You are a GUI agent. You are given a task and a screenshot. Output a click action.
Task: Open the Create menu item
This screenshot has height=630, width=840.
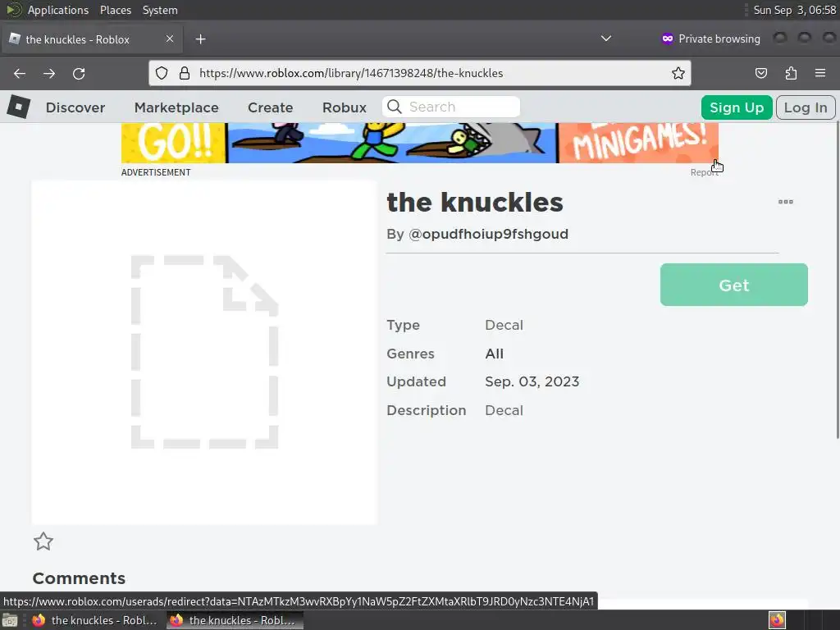coord(270,107)
